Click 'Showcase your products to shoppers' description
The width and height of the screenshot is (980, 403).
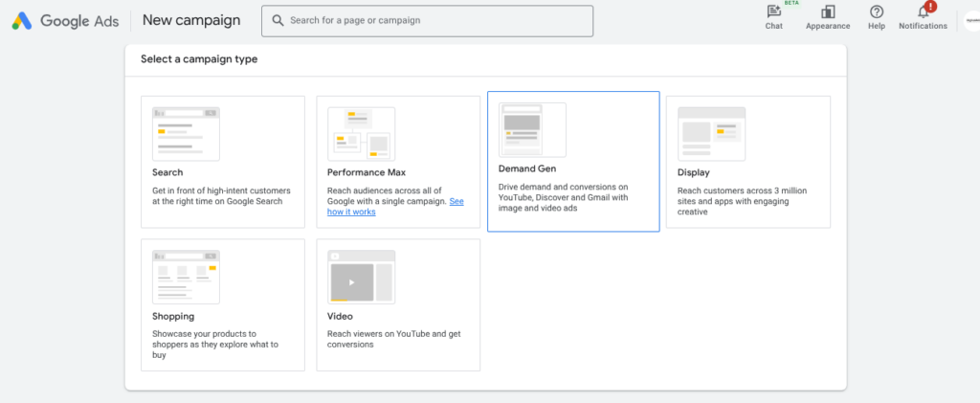point(215,345)
